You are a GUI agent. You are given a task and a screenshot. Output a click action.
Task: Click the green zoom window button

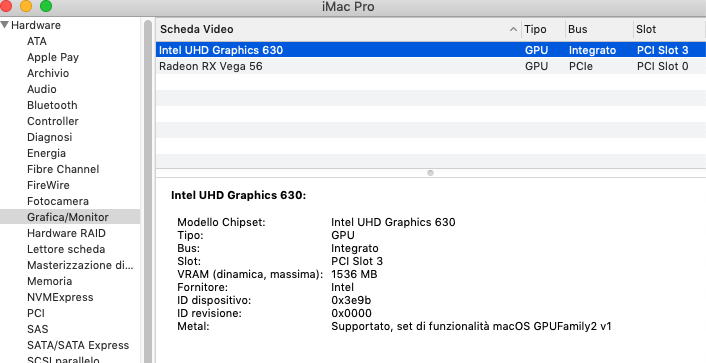46,6
